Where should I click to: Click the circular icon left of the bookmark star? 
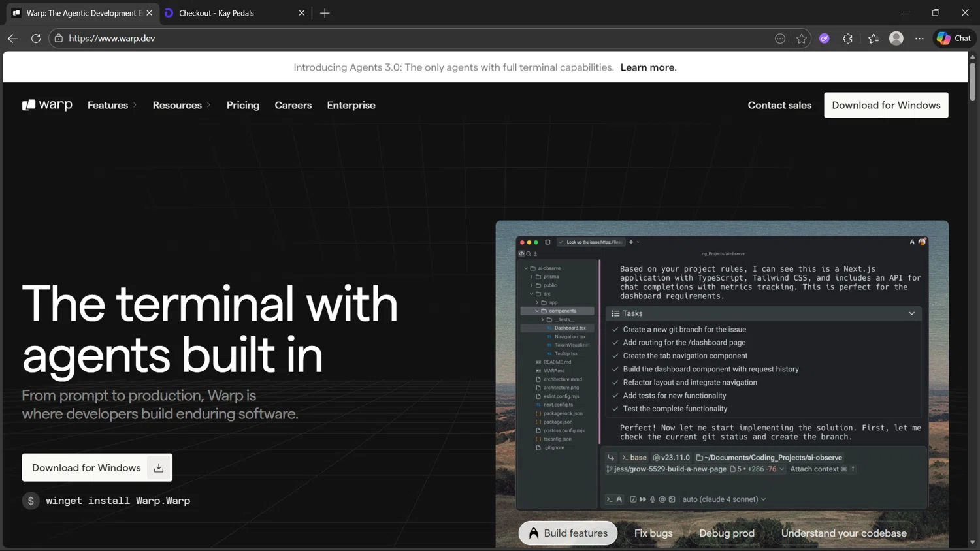point(780,39)
